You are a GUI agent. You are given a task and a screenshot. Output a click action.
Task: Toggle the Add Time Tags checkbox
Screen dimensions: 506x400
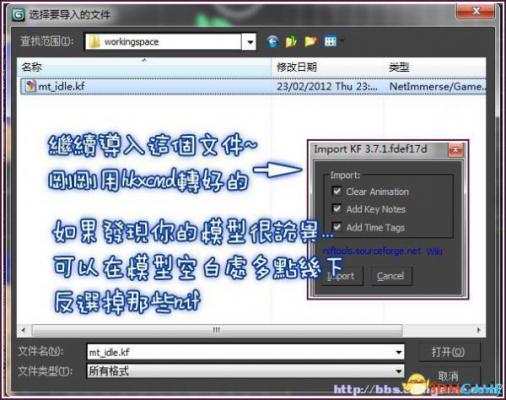[x=337, y=227]
